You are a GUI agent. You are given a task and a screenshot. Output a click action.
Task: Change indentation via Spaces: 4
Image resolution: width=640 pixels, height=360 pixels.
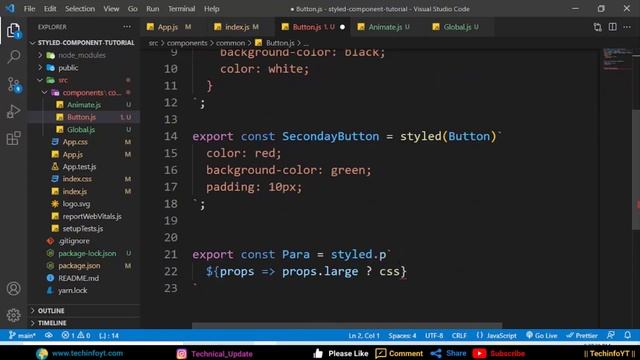click(402, 336)
